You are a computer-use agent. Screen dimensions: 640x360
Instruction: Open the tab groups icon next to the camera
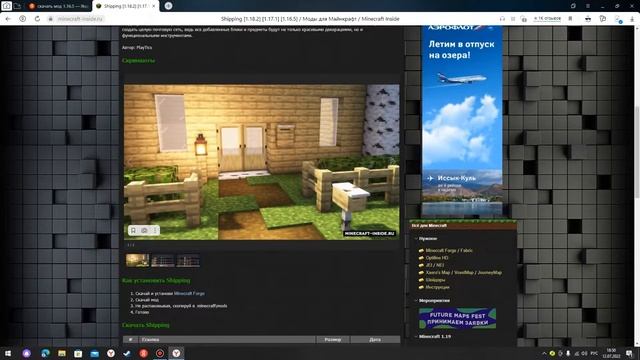point(17,6)
